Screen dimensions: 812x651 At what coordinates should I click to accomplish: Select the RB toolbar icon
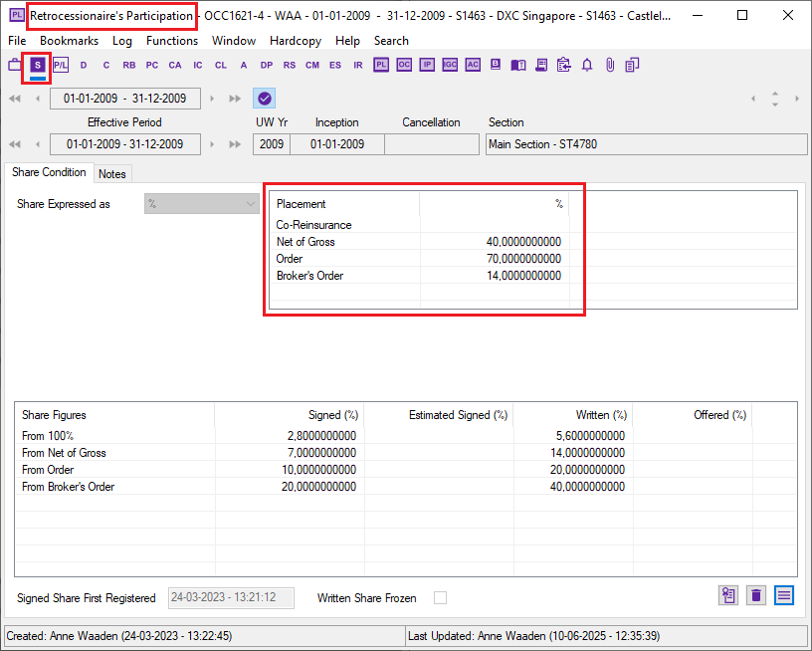tap(129, 65)
